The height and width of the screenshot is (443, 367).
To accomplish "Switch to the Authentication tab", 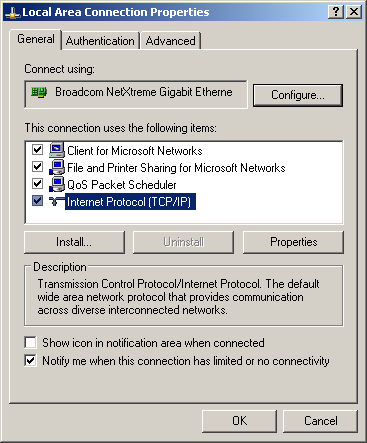I will tap(100, 41).
